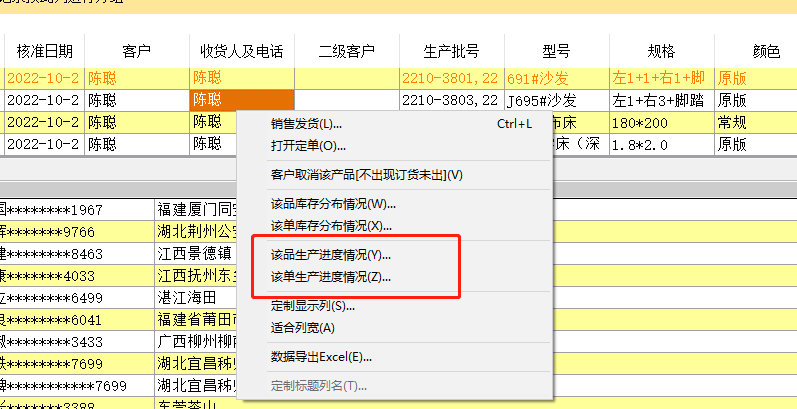View 该单生产进度情况(Z) from menu

click(331, 277)
